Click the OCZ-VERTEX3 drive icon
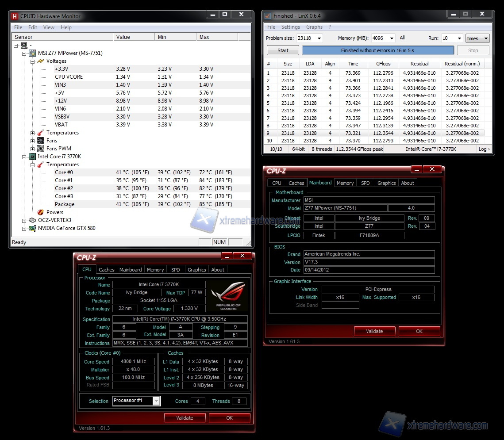Screen dimensions: 504x440 tap(32, 220)
